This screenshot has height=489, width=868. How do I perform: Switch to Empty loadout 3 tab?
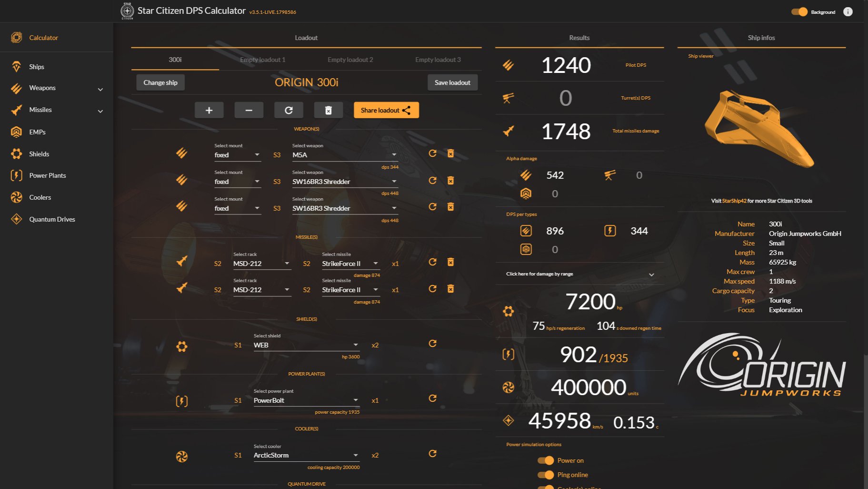(x=438, y=60)
